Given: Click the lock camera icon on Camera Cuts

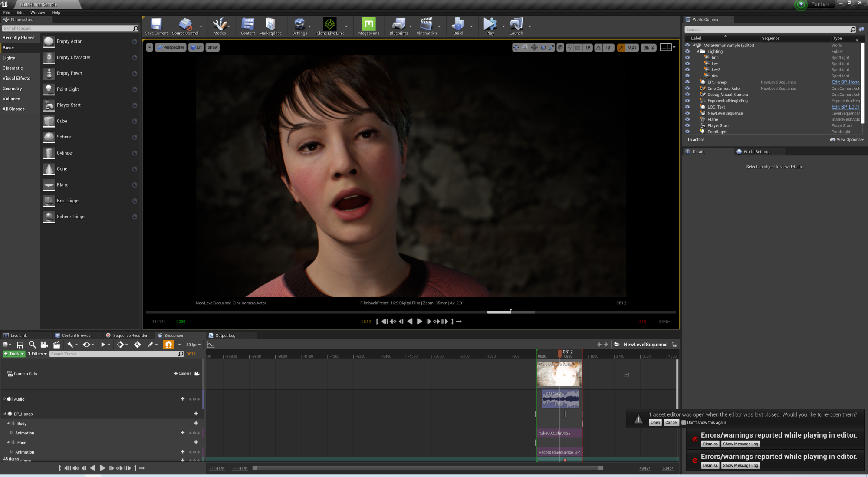Looking at the screenshot, I should tap(197, 373).
